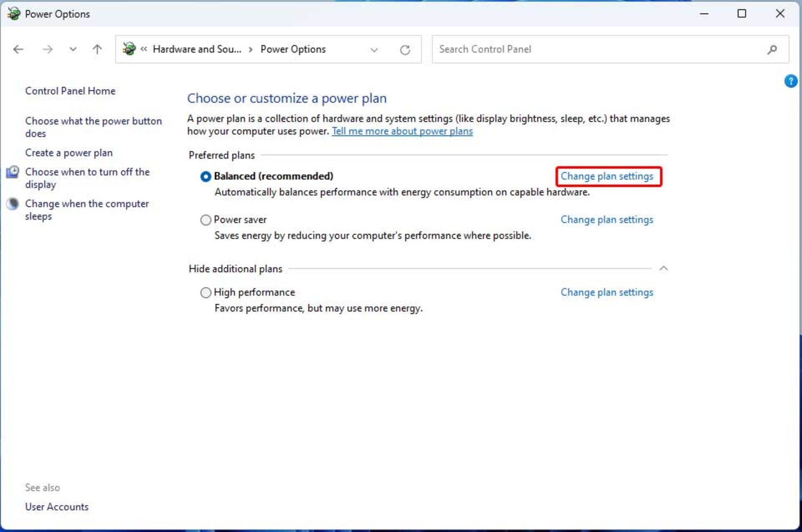Select the Power saver plan
Screen dimensions: 802x532
pos(206,220)
